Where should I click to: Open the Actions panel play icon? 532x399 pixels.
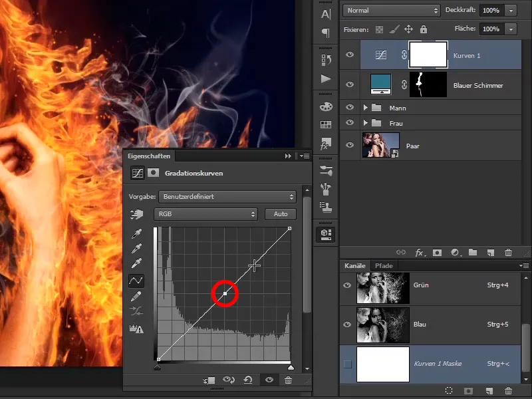(x=326, y=78)
